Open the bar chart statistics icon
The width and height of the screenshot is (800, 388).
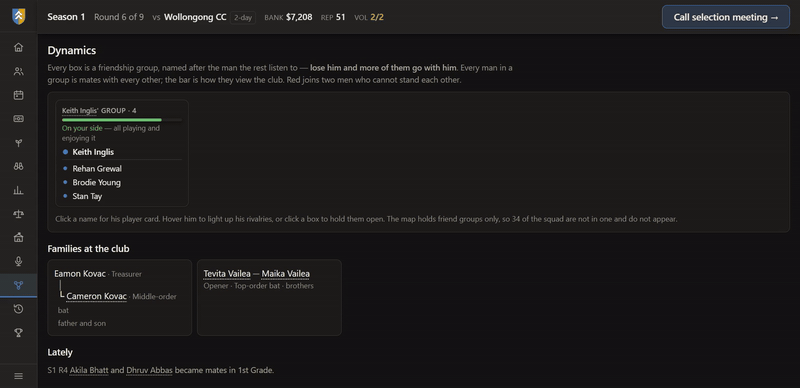(18, 190)
